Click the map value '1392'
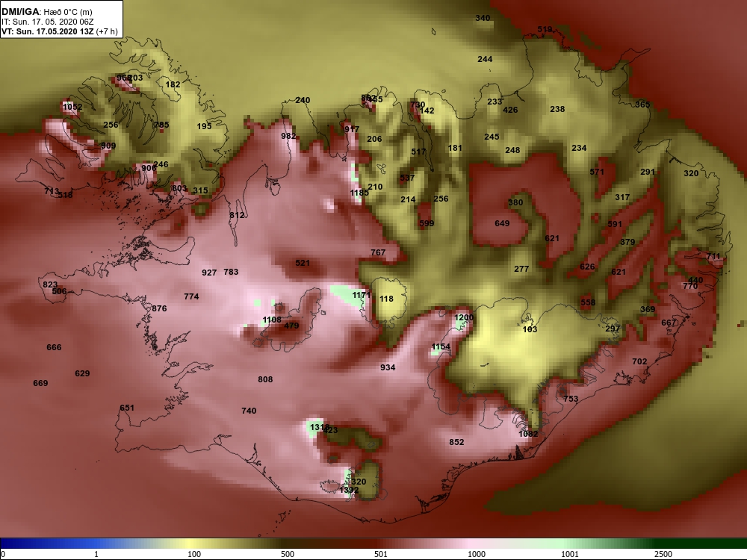The image size is (747, 560). pyautogui.click(x=349, y=490)
